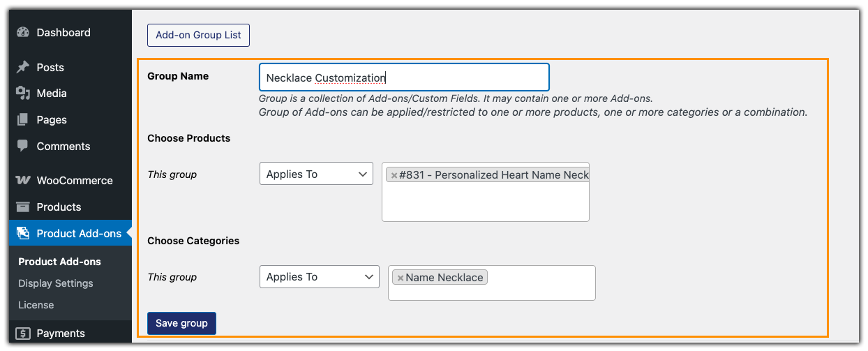Select the Product Add-ons main menu

pos(70,233)
